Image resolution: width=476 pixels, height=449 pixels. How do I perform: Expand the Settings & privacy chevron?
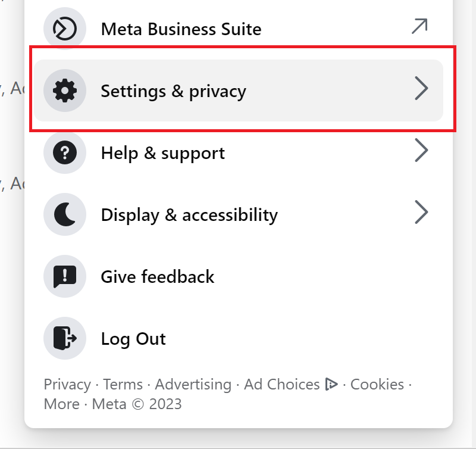tap(421, 88)
